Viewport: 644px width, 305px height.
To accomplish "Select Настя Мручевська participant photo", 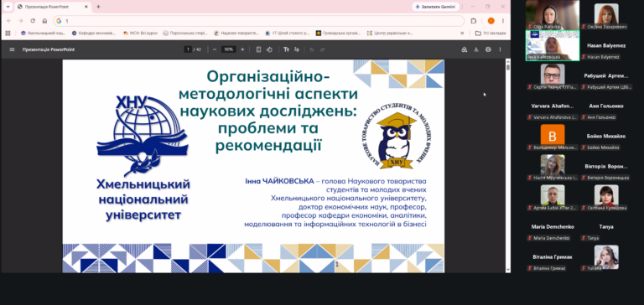I will pyautogui.click(x=553, y=165).
